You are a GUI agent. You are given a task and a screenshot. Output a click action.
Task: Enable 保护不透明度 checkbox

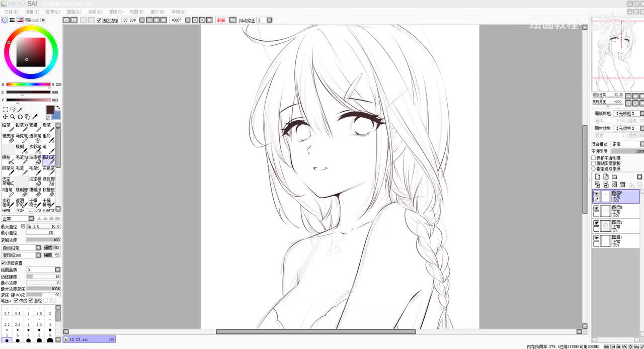[x=594, y=158]
